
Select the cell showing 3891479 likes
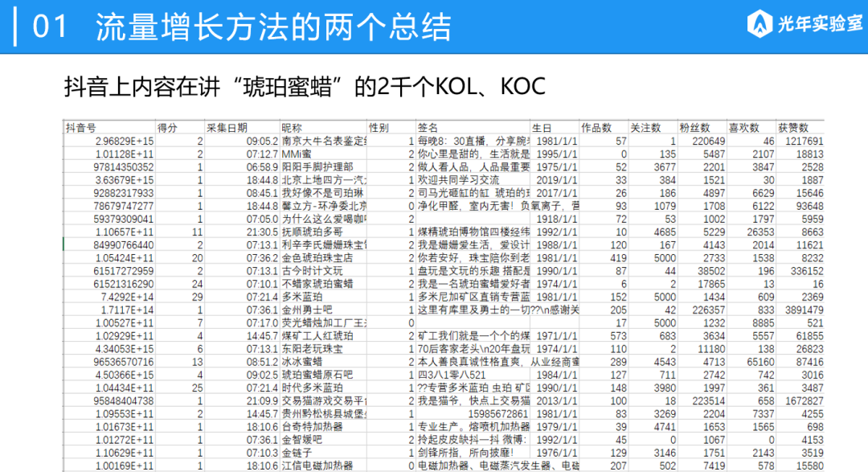coord(800,310)
